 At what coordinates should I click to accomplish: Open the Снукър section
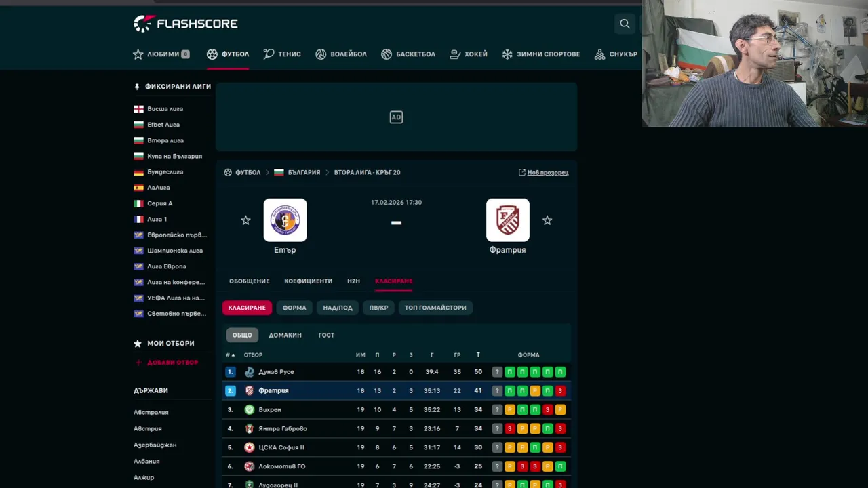coord(616,54)
